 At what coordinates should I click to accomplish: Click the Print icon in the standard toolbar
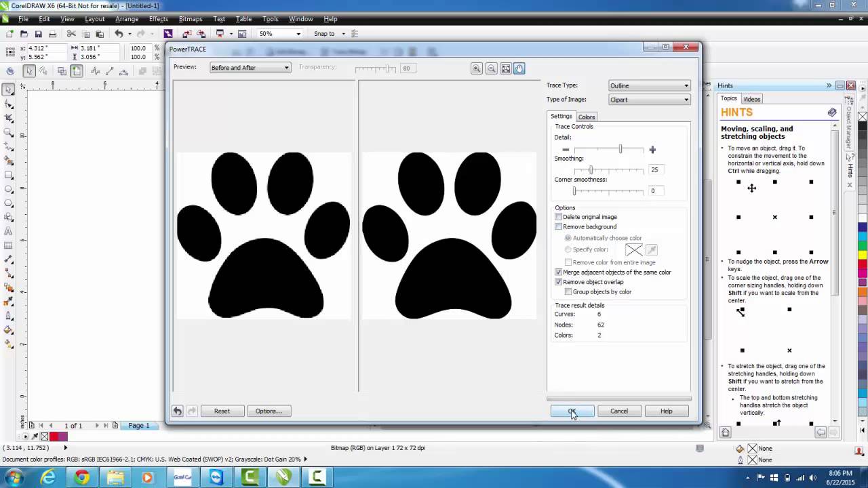(x=52, y=34)
